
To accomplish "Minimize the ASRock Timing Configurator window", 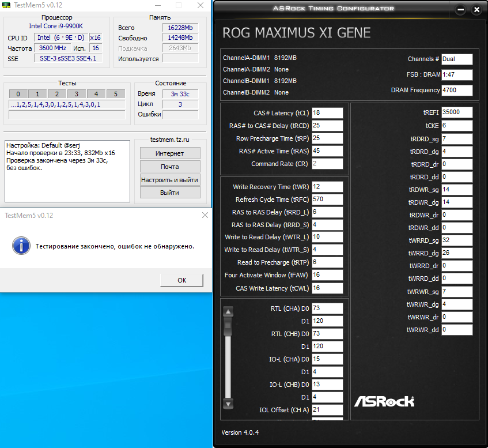I will coord(460,10).
